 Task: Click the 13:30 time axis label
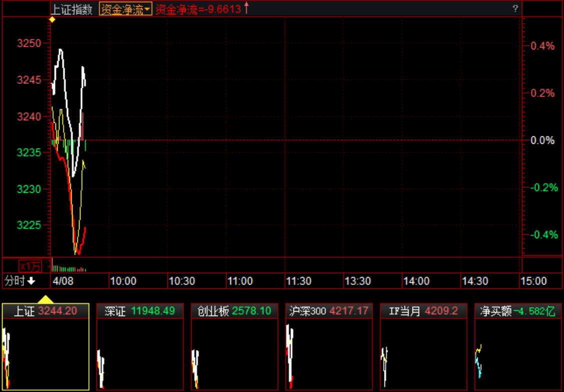pyautogui.click(x=357, y=281)
